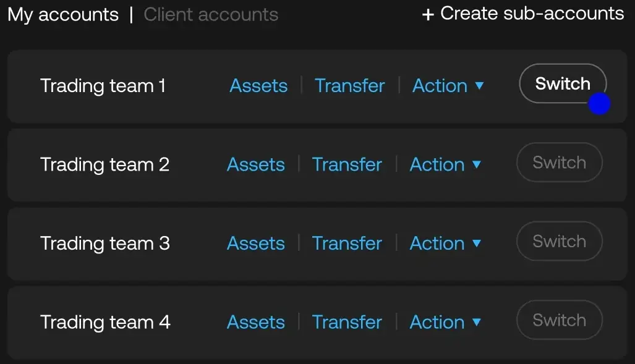Expand Action dropdown for Trading team 3
The width and height of the screenshot is (635, 364).
[445, 243]
